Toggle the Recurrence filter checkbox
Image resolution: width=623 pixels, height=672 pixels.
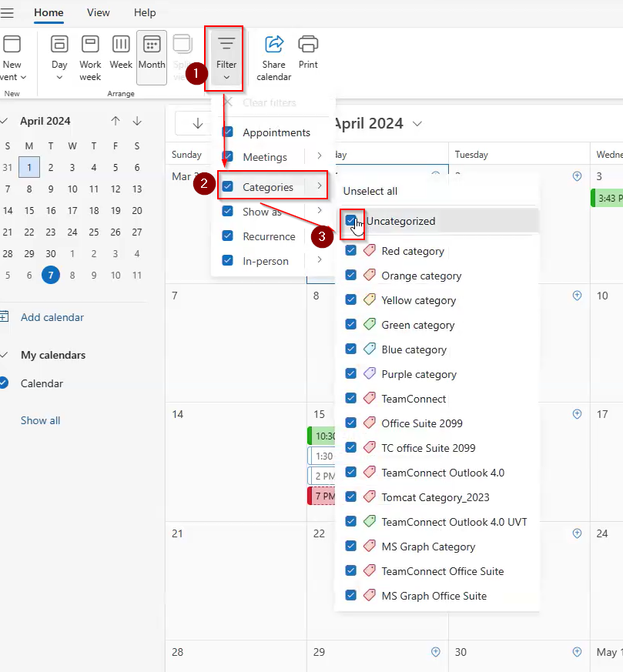pos(228,236)
